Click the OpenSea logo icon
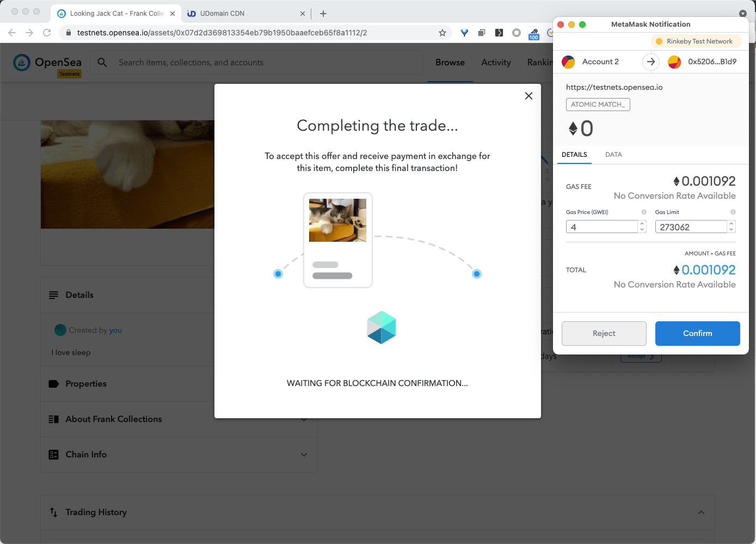 [x=22, y=63]
